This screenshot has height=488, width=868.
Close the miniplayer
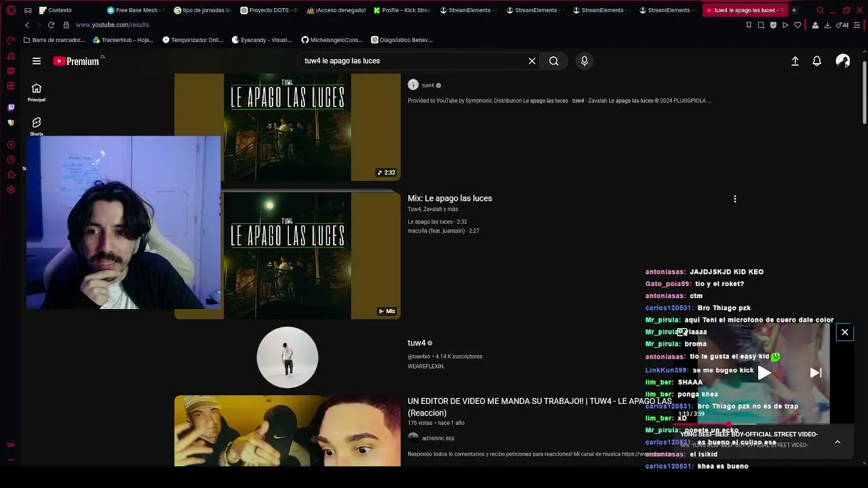[x=845, y=332]
